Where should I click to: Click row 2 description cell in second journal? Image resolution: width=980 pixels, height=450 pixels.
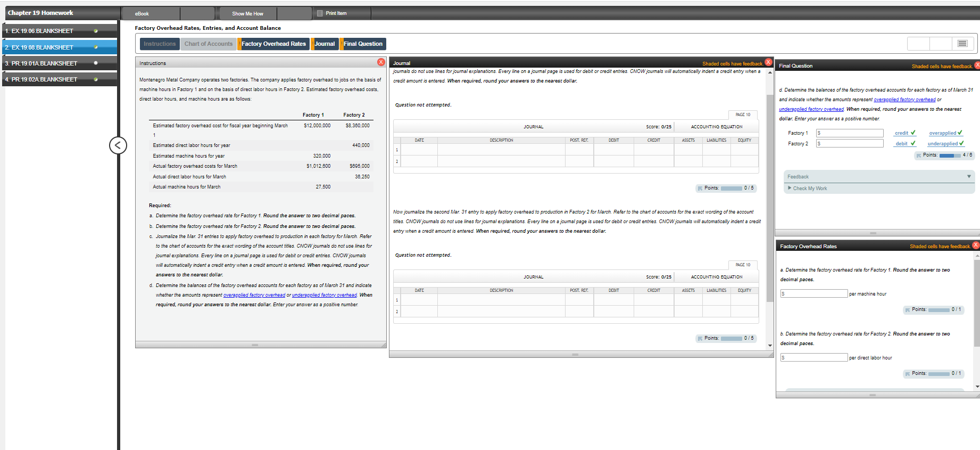coord(501,311)
